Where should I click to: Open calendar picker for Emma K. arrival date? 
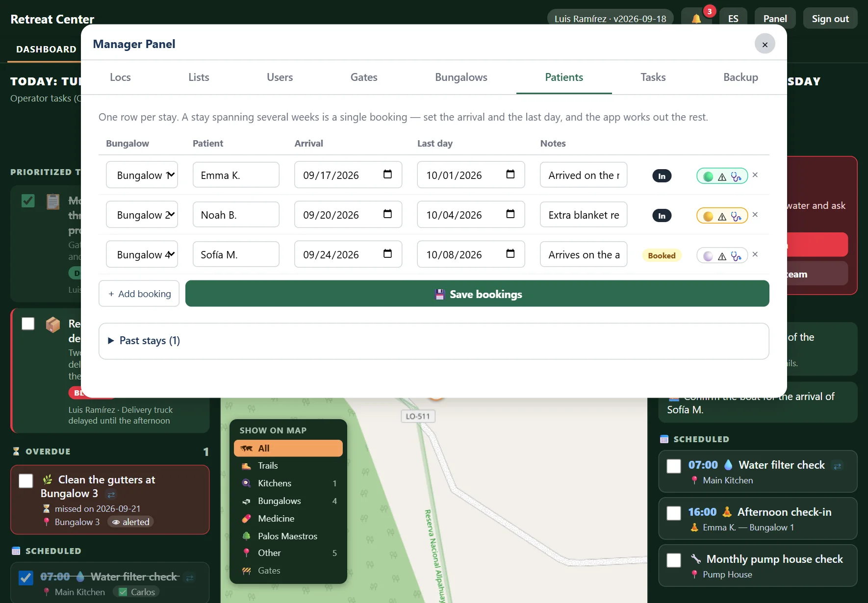387,175
